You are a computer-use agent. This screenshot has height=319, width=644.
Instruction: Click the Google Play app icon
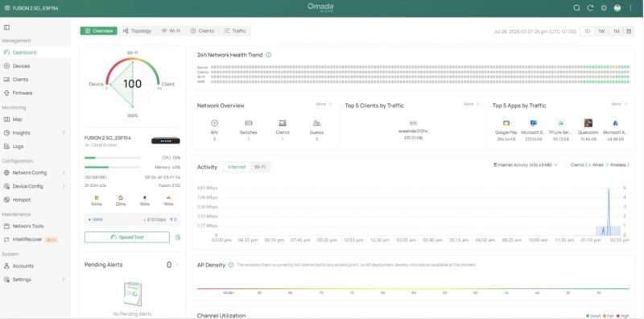[506, 123]
